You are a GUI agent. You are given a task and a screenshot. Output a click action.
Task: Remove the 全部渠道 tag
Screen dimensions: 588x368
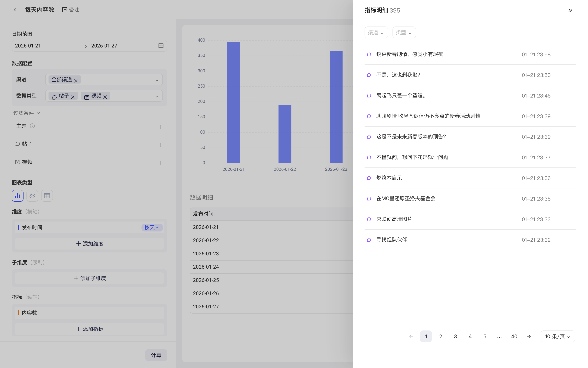pyautogui.click(x=76, y=81)
